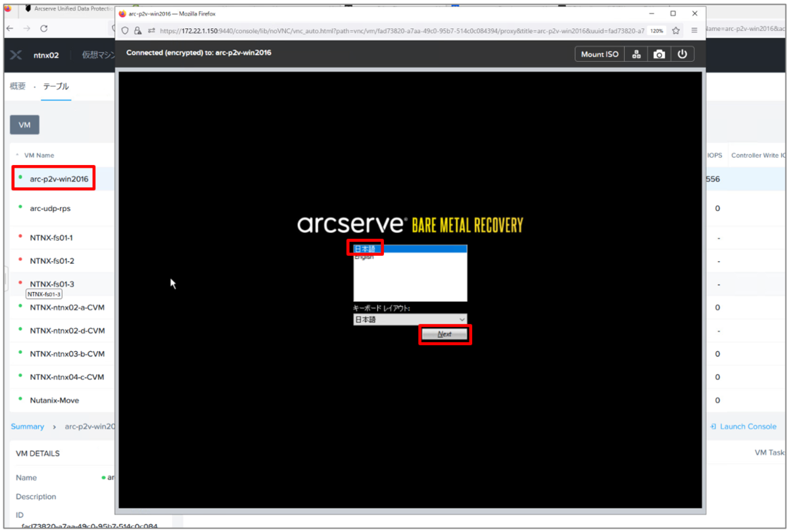The image size is (789, 532).
Task: Click the shield tracking protection icon
Action: [126, 30]
